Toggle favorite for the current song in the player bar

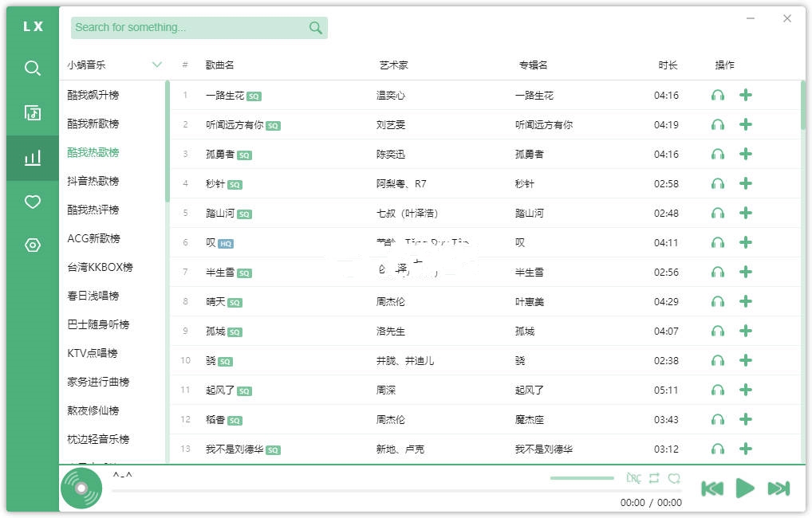pyautogui.click(x=674, y=478)
